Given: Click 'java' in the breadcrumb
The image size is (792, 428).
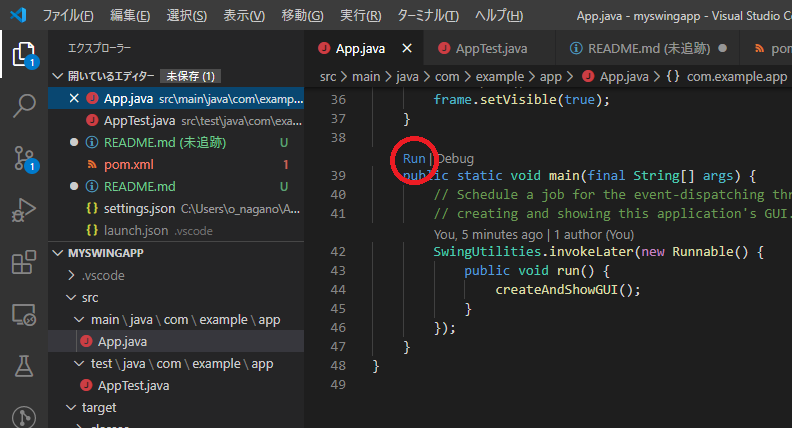Looking at the screenshot, I should coord(407,76).
